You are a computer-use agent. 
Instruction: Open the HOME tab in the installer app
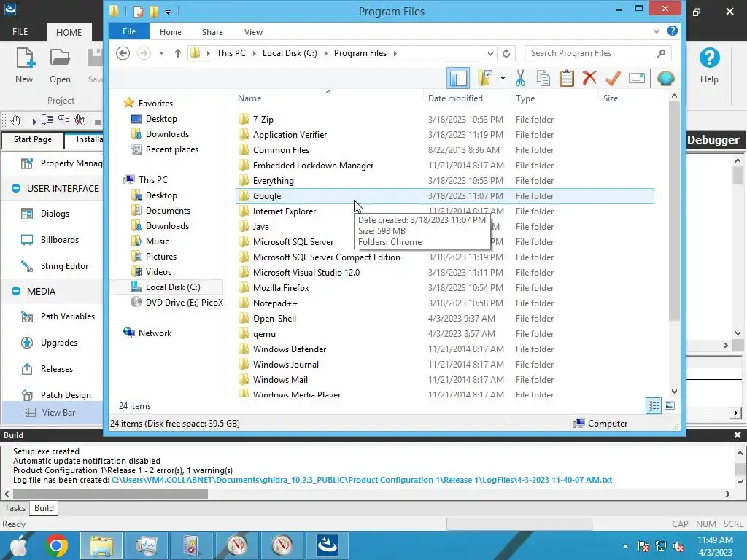[x=69, y=32]
